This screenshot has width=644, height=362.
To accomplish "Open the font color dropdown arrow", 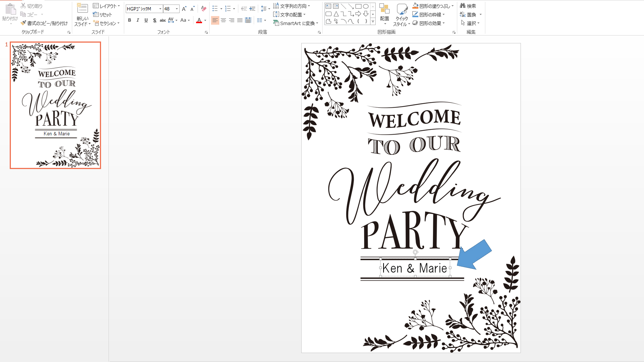I will click(x=205, y=21).
